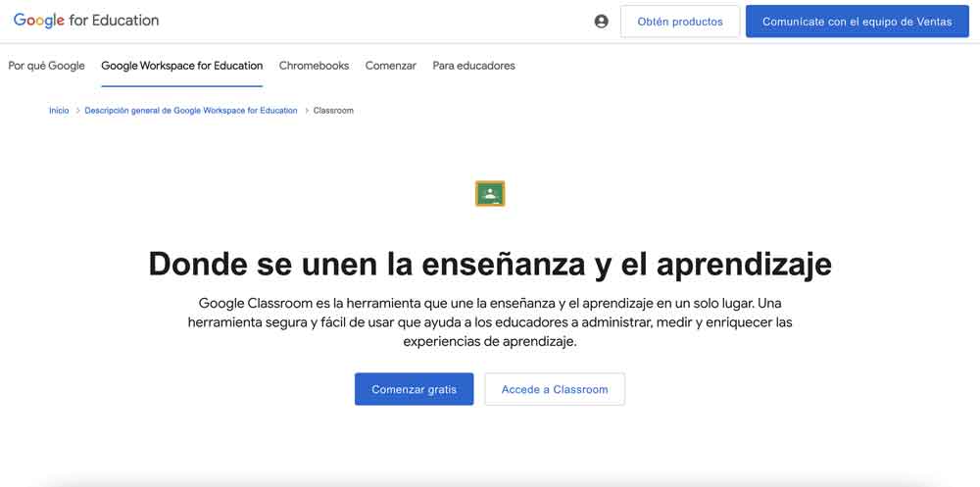Open the Comenzar menu item
This screenshot has width=980, height=487.
pos(391,66)
